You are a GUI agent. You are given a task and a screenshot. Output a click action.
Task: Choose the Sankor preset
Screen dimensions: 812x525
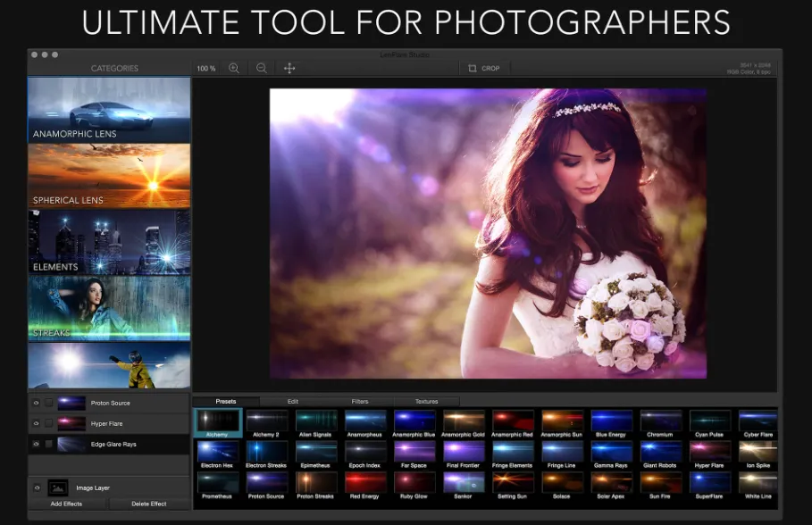pos(464,486)
